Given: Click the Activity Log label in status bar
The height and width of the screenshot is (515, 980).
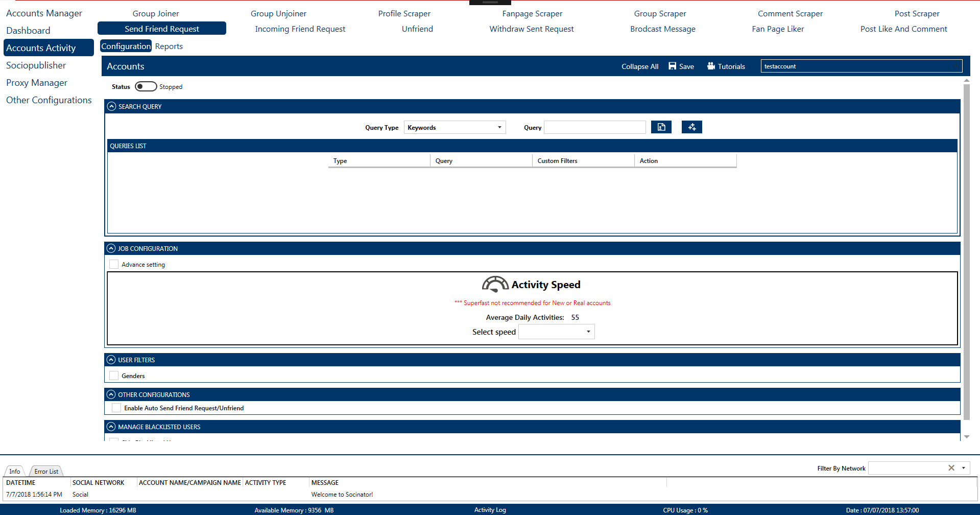Looking at the screenshot, I should coord(490,510).
